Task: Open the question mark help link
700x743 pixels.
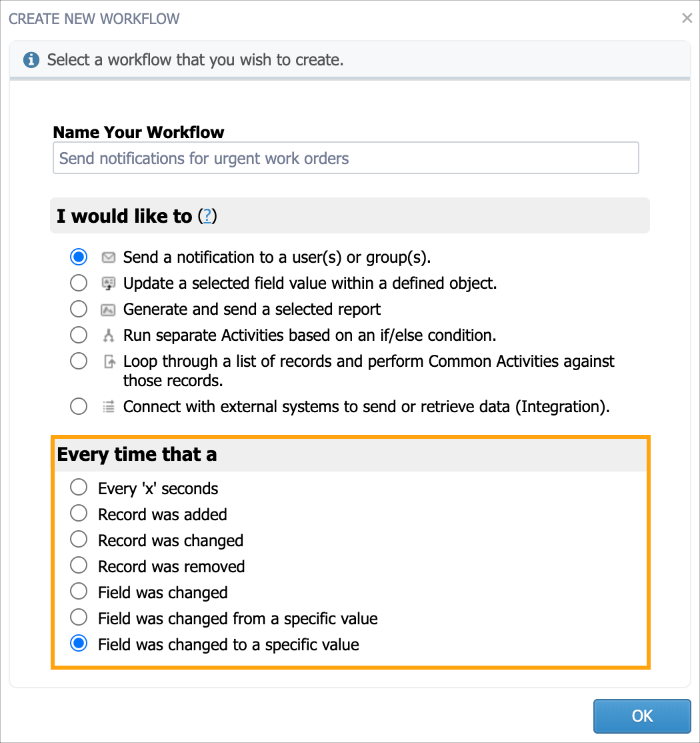Action: click(x=207, y=216)
